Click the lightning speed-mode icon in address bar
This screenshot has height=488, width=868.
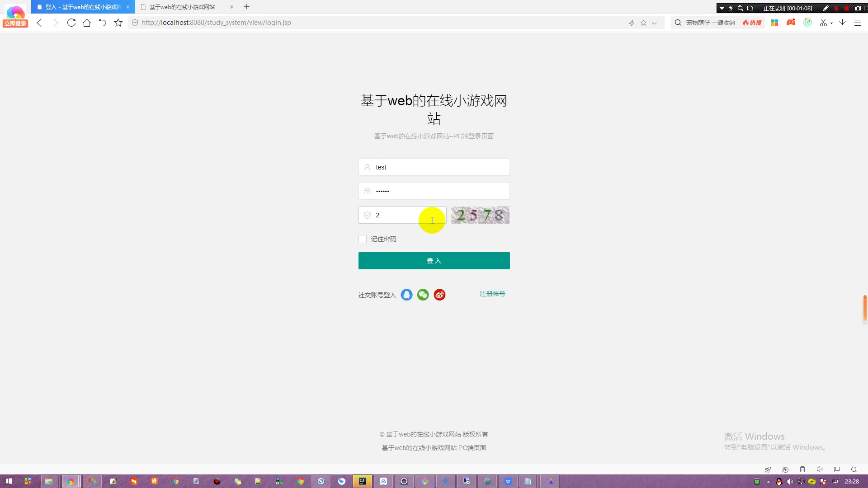point(632,23)
